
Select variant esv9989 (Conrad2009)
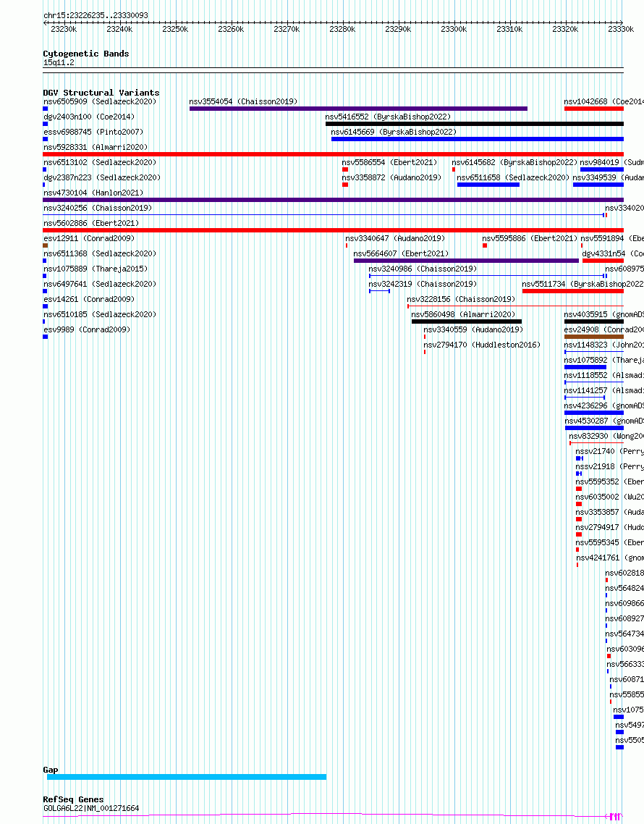[x=87, y=330]
